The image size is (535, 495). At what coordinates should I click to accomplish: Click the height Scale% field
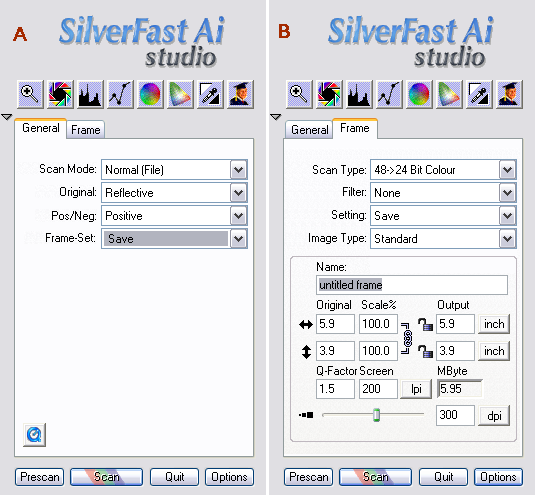click(378, 351)
